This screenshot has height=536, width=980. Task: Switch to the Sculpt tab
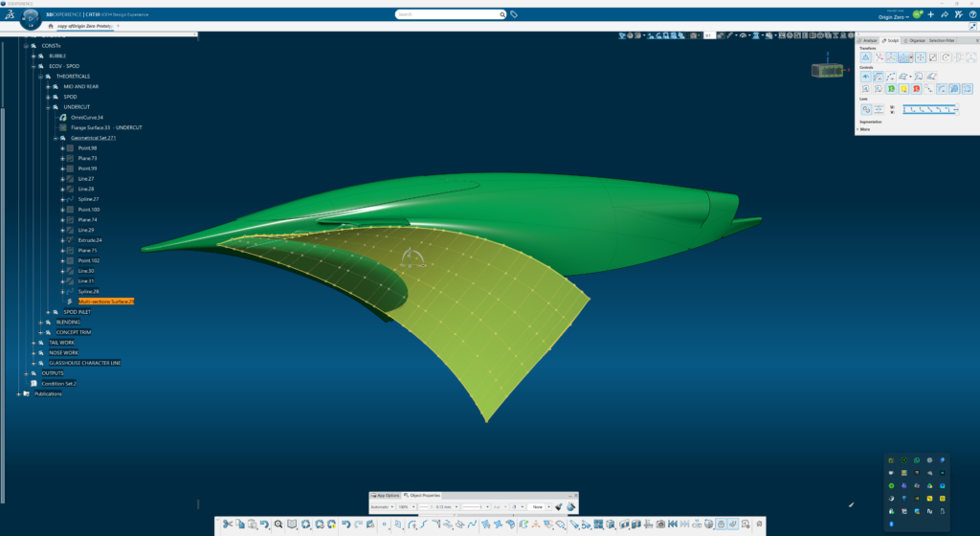[891, 40]
